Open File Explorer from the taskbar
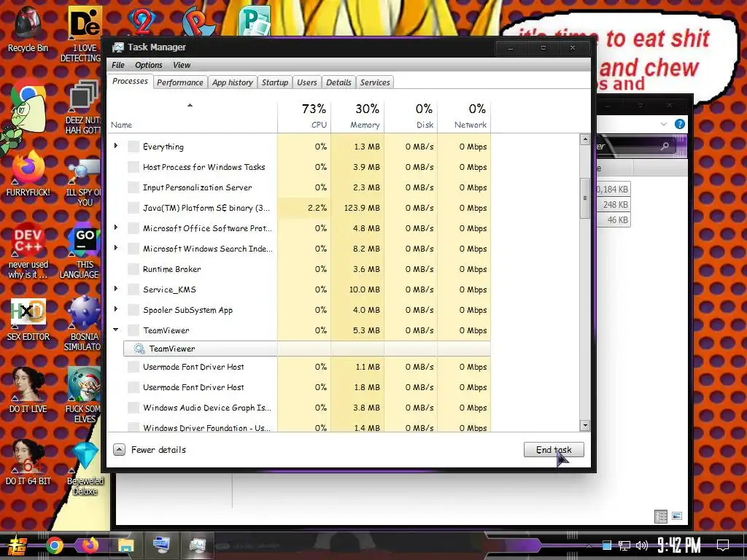 pyautogui.click(x=125, y=545)
